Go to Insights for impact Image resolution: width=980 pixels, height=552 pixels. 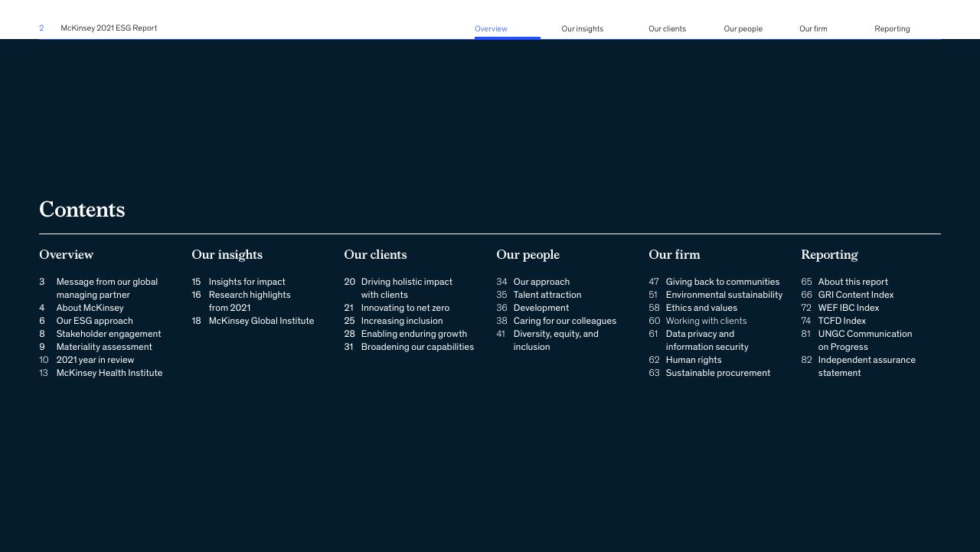coord(247,282)
